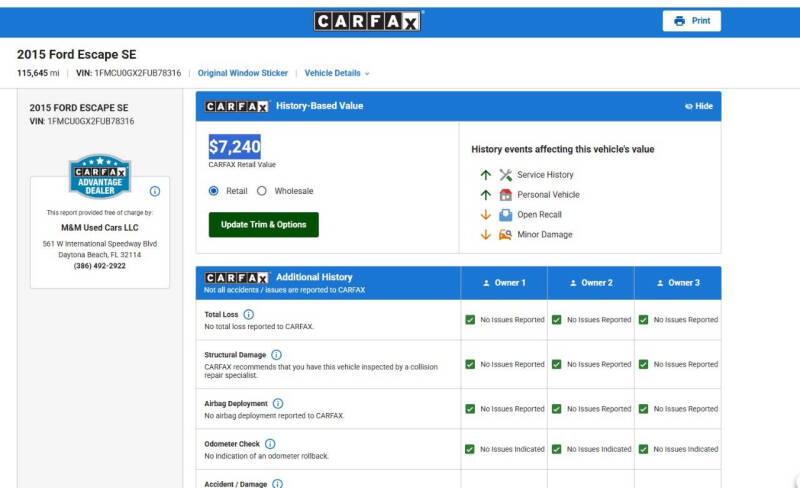Image resolution: width=800 pixels, height=488 pixels.
Task: Click the CARFAX logo in header
Action: pos(367,21)
